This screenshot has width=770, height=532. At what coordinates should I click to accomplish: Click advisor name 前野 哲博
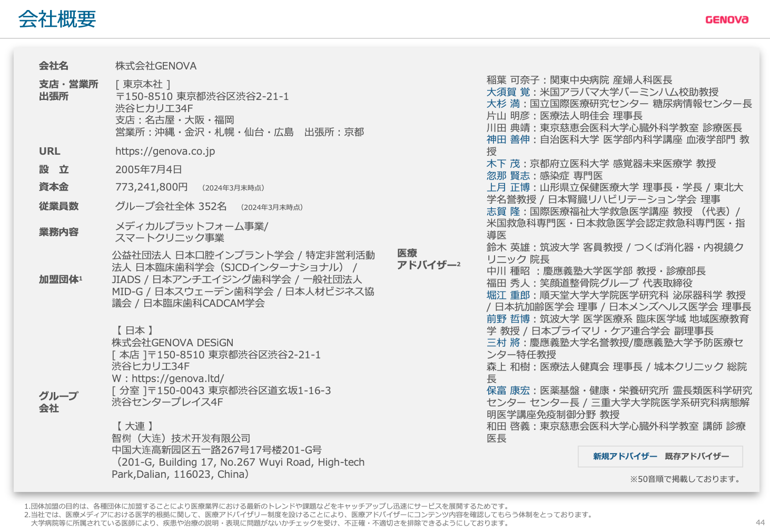coord(508,319)
